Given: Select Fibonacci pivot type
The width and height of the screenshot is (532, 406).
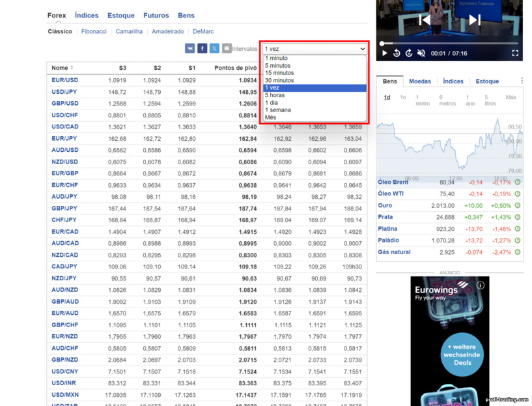Looking at the screenshot, I should tap(94, 31).
